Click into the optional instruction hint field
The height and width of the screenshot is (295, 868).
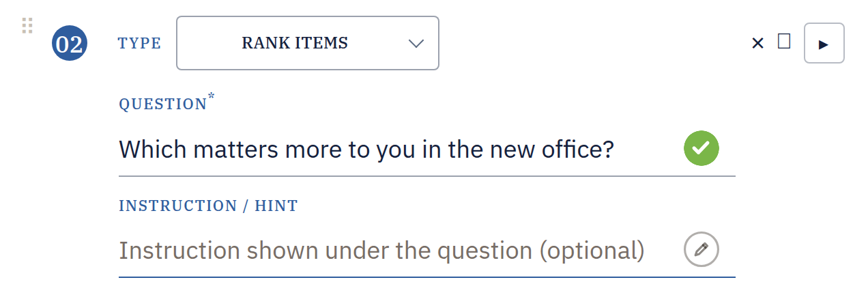pyautogui.click(x=427, y=251)
